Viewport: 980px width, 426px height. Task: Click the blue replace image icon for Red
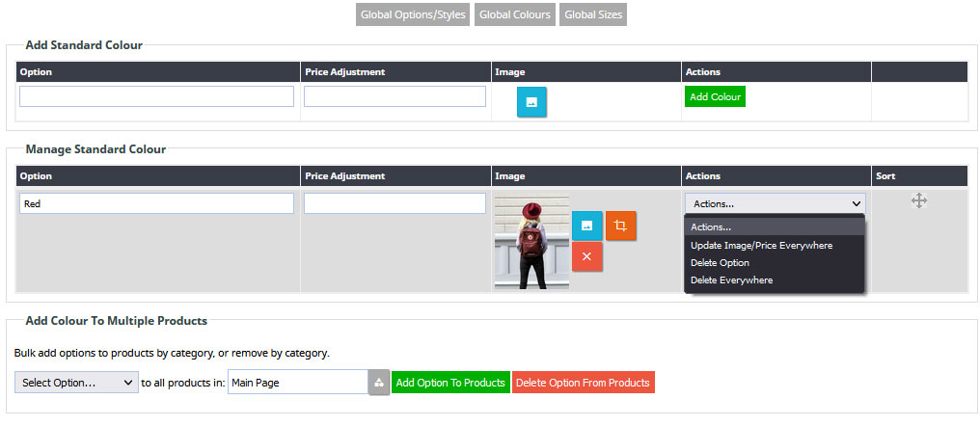(x=586, y=226)
